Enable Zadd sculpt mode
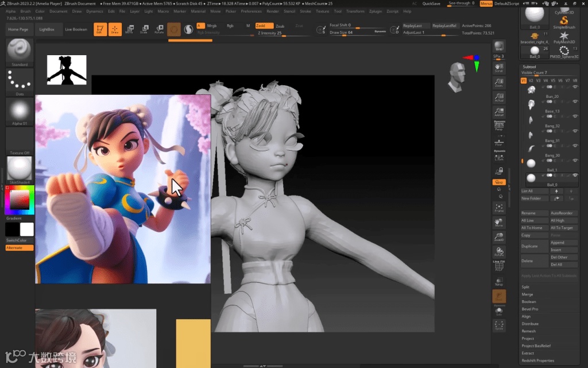 264,26
